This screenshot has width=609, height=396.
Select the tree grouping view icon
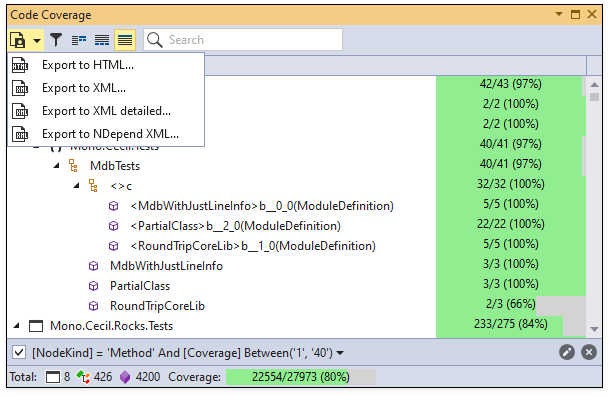tap(79, 40)
